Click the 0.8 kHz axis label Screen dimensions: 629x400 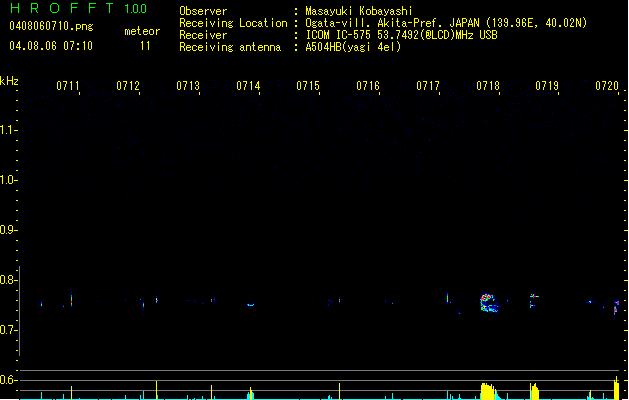point(8,280)
